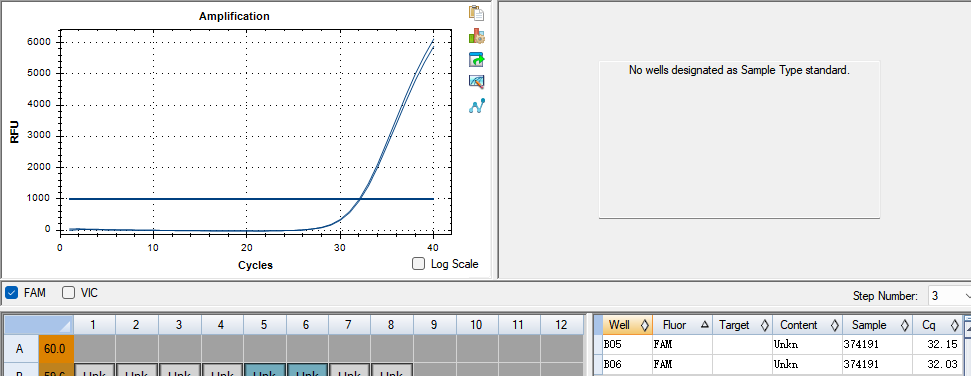971x376 pixels.
Task: Click the FAM cell in row B05
Action: (x=682, y=344)
